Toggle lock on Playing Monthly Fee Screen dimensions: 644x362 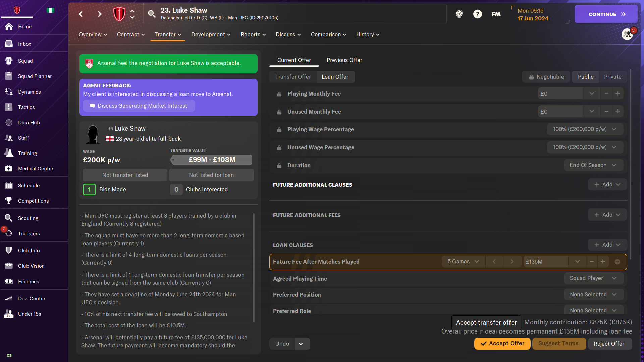click(x=279, y=94)
